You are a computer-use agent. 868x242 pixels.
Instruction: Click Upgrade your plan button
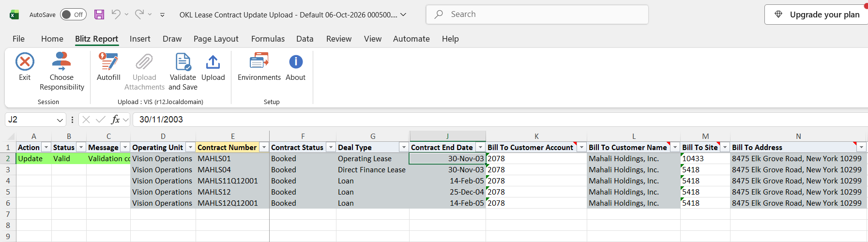[x=816, y=15]
